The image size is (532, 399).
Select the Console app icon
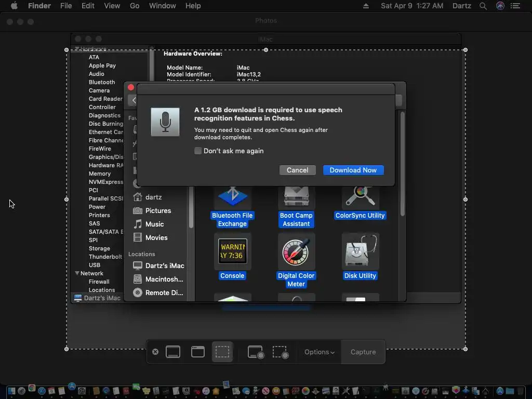pos(232,251)
